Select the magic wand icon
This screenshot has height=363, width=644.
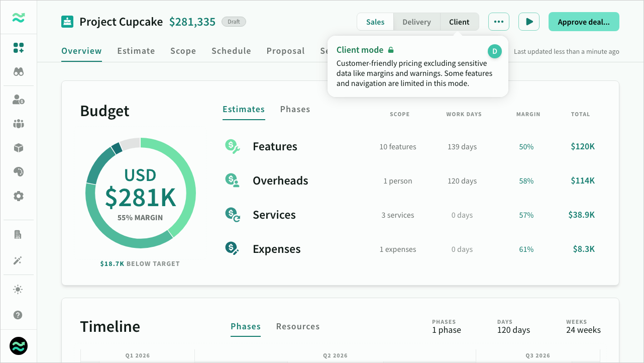tap(18, 260)
